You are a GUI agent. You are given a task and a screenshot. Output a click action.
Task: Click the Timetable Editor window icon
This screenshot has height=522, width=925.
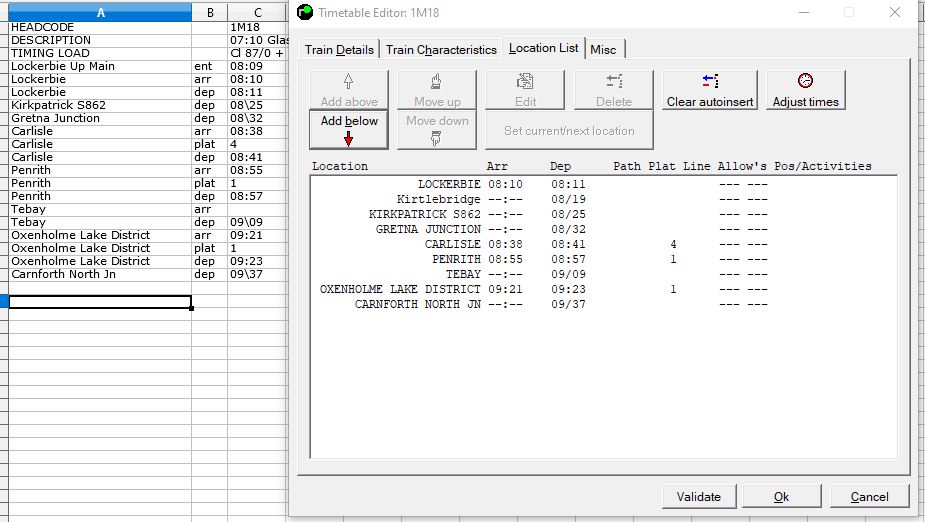point(305,12)
